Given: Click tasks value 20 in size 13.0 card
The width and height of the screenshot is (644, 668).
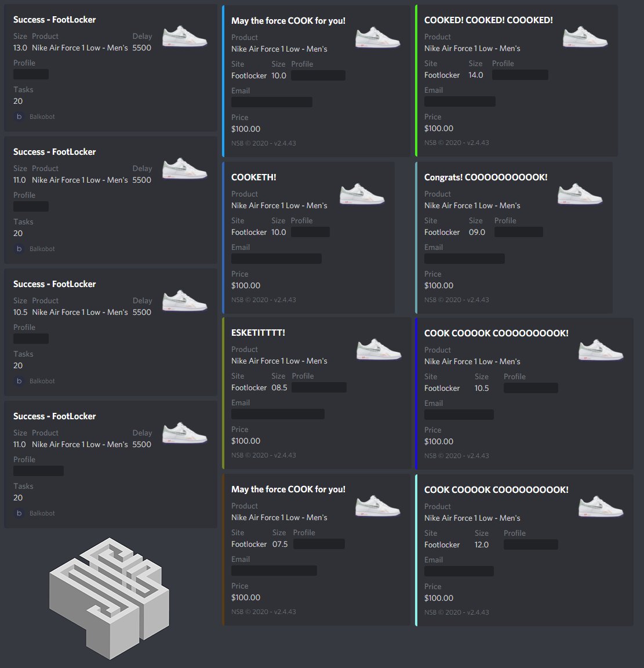Looking at the screenshot, I should point(18,101).
